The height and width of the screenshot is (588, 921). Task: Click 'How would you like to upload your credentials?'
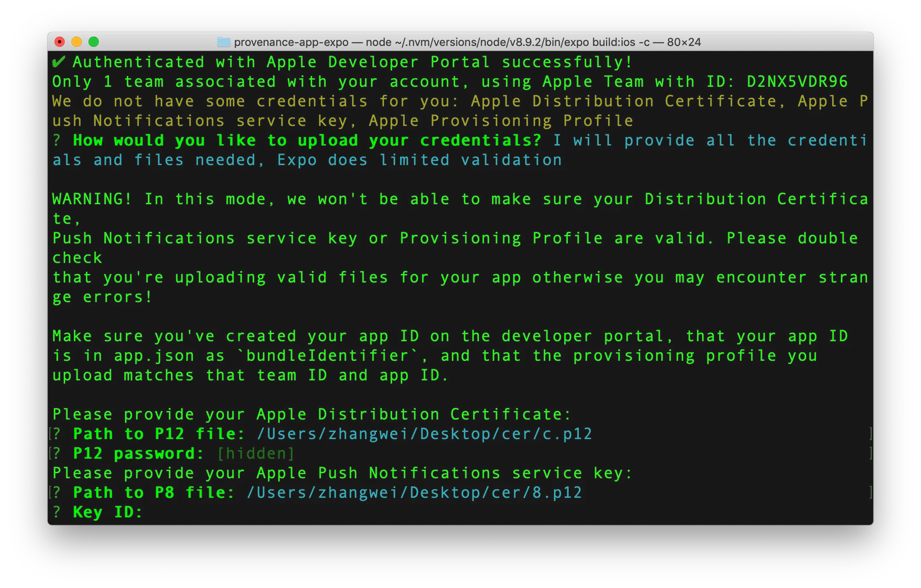pyautogui.click(x=307, y=140)
